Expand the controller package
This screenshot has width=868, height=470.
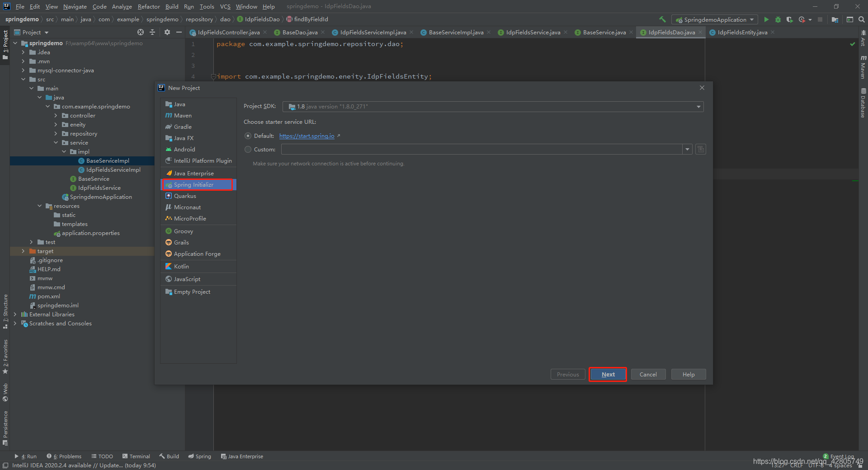pyautogui.click(x=56, y=115)
